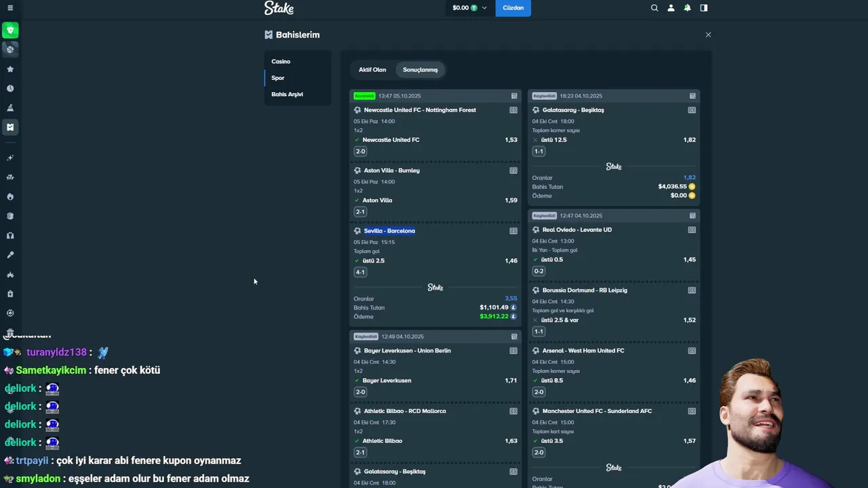The height and width of the screenshot is (488, 868).
Task: Open stats icon for Aston Villa - Burnley
Action: click(x=513, y=170)
